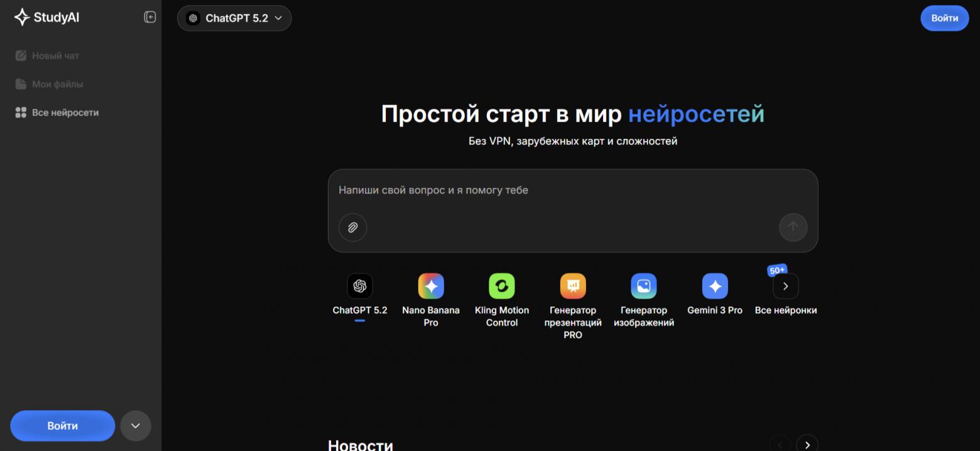Select Kling Motion Control
Viewport: 980px width, 451px height.
tap(501, 286)
